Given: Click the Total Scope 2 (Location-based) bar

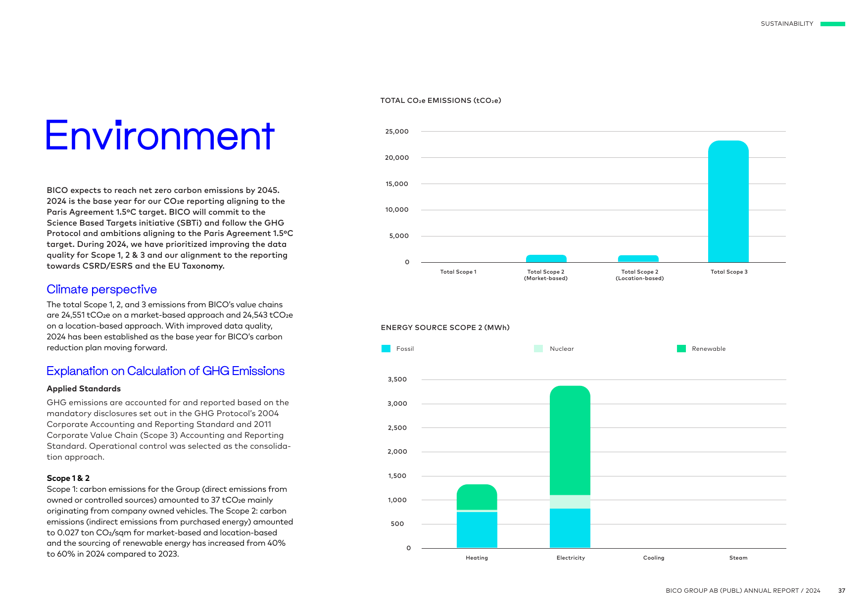Looking at the screenshot, I should 638,259.
